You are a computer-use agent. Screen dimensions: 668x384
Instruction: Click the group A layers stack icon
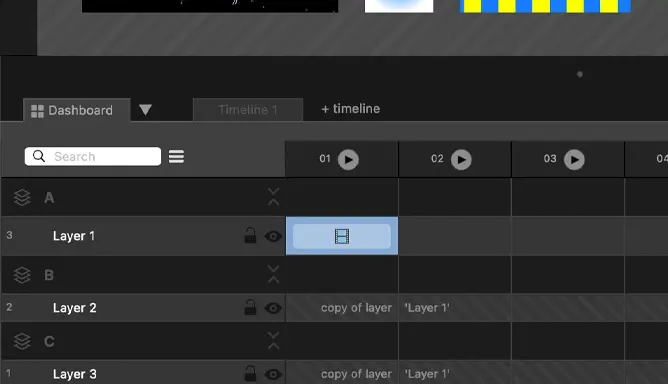point(22,197)
